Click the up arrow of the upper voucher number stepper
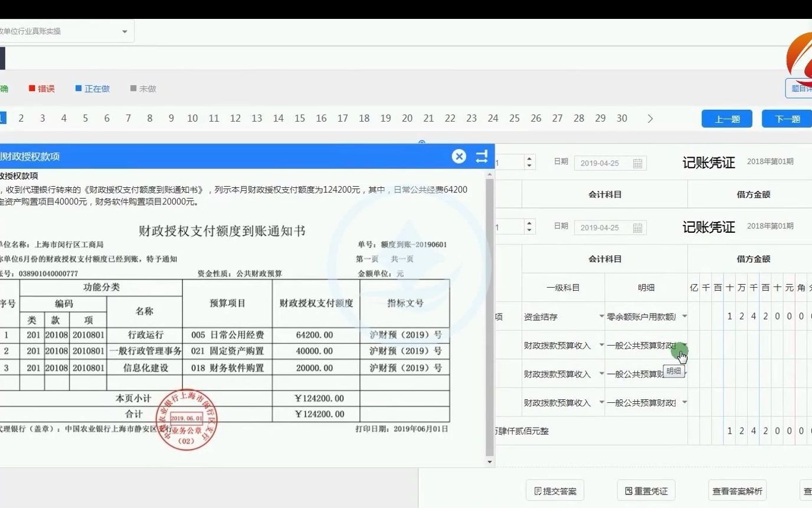The height and width of the screenshot is (508, 812). (x=530, y=159)
